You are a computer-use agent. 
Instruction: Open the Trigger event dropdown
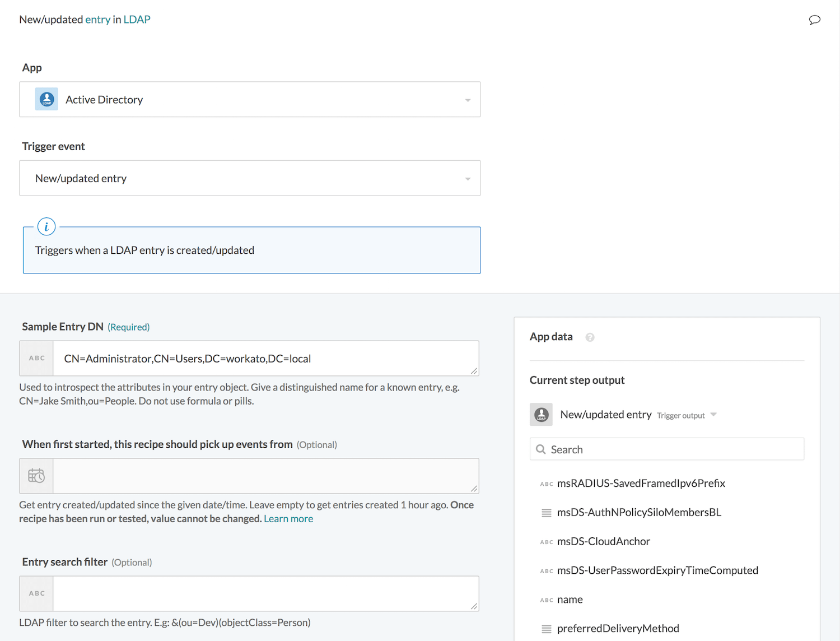click(x=468, y=179)
